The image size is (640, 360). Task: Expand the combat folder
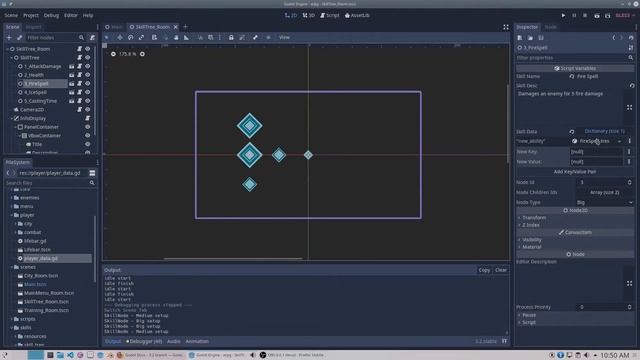16,232
